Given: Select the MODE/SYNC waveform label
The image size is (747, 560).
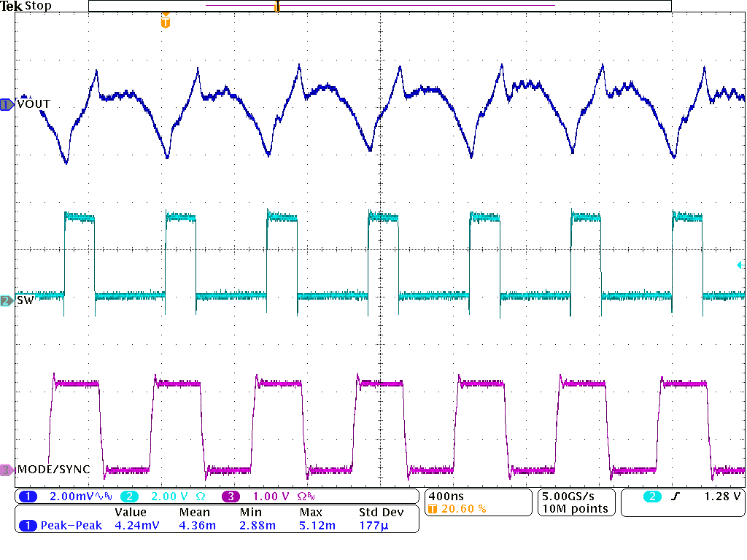Looking at the screenshot, I should pos(53,470).
